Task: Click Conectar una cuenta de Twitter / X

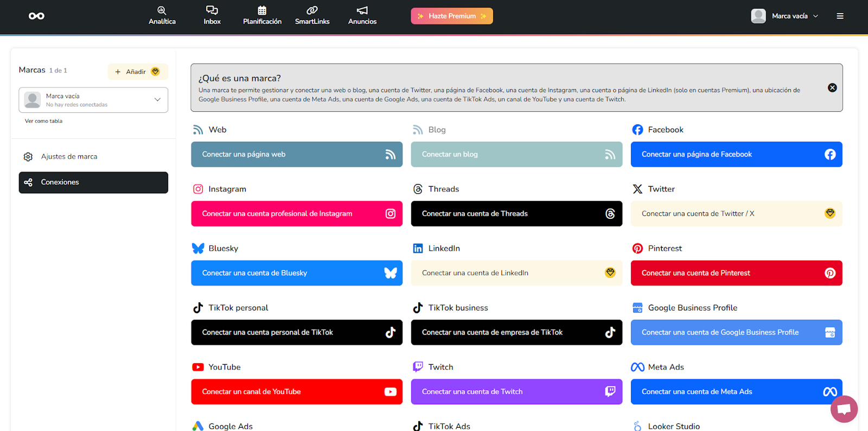Action: coord(736,213)
